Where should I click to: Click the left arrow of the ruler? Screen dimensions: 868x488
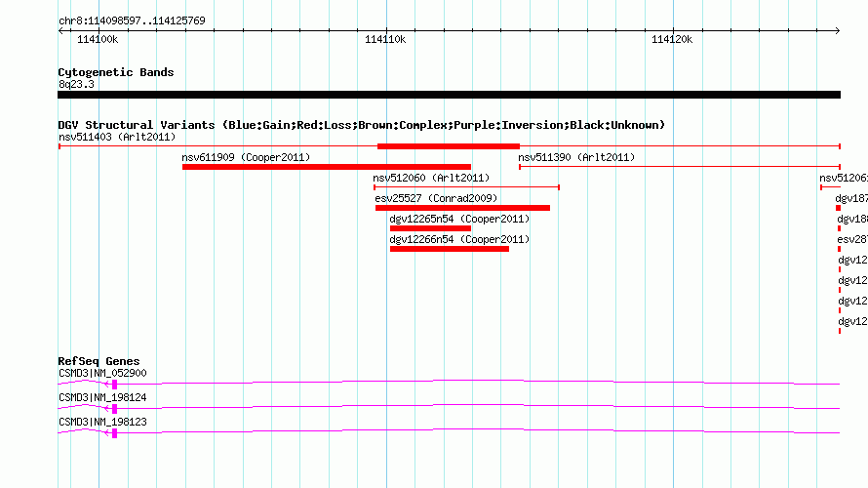pyautogui.click(x=60, y=31)
